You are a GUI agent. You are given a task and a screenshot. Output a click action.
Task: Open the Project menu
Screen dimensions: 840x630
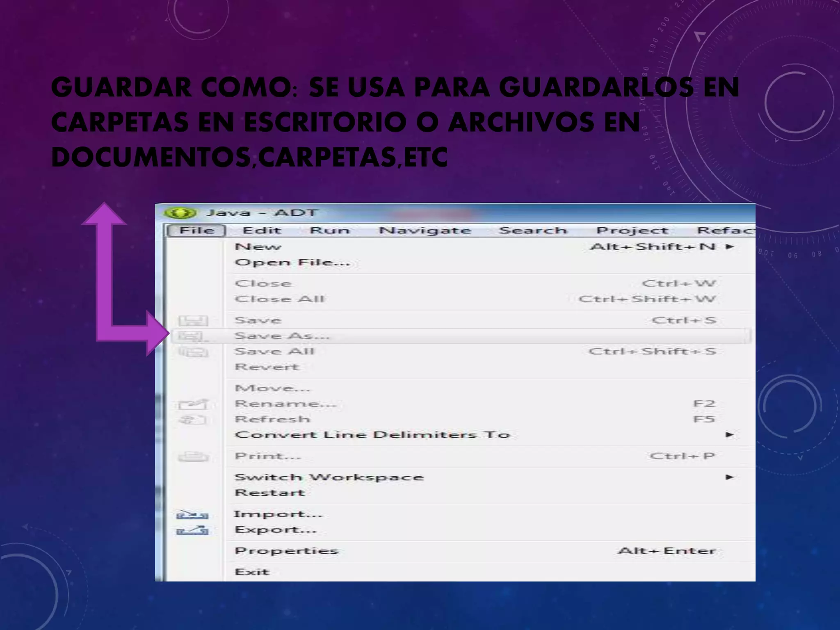pyautogui.click(x=632, y=231)
